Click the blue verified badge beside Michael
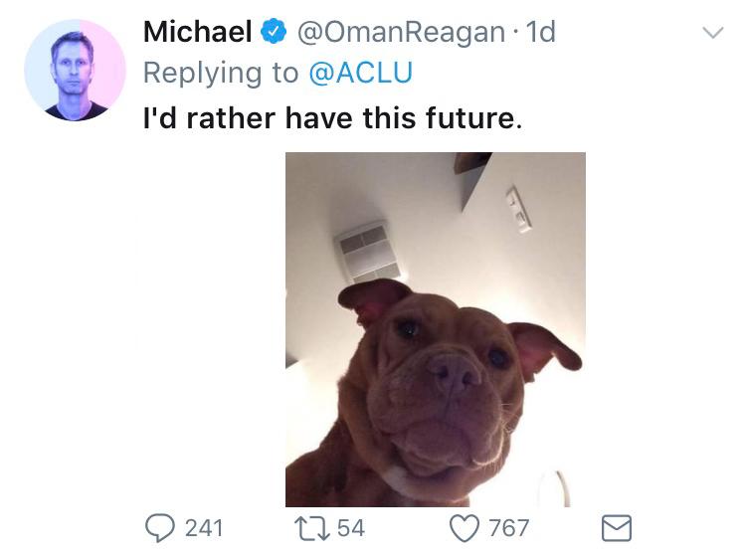746x560 pixels. coord(274,33)
